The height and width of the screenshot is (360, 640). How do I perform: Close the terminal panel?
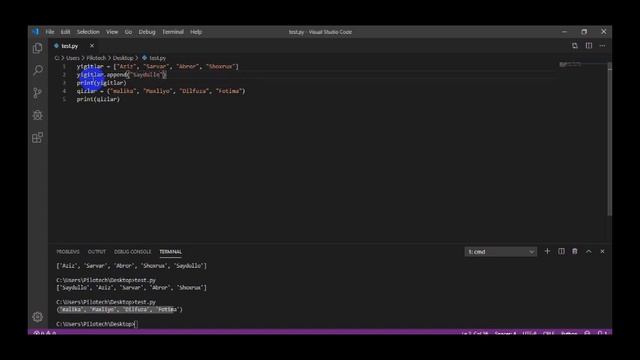click(x=602, y=251)
